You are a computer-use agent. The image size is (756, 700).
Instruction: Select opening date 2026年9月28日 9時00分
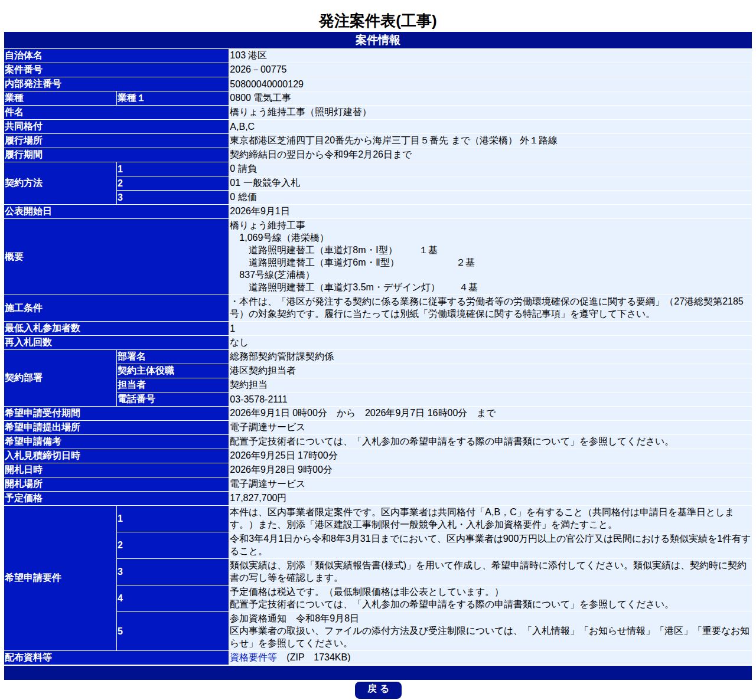point(281,470)
